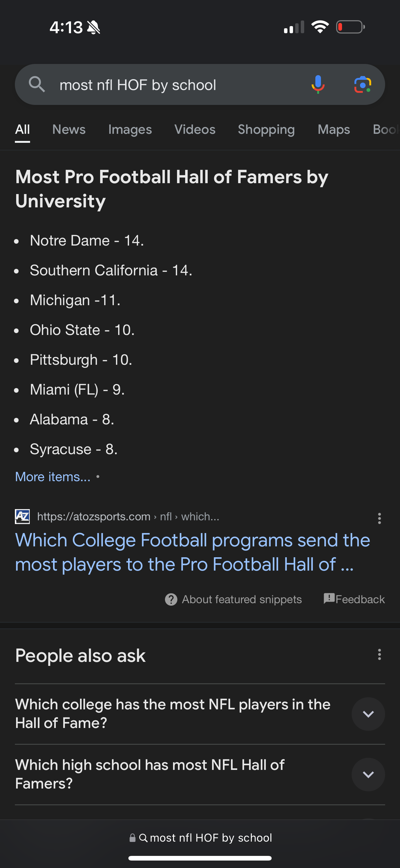Go to the Maps tab
Screen dimensions: 400x868
coord(334,129)
